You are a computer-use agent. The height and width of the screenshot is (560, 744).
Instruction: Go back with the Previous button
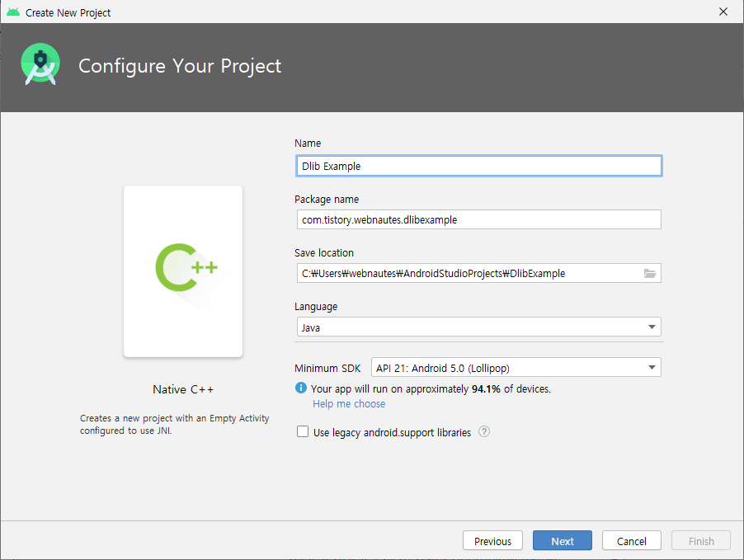pyautogui.click(x=492, y=540)
